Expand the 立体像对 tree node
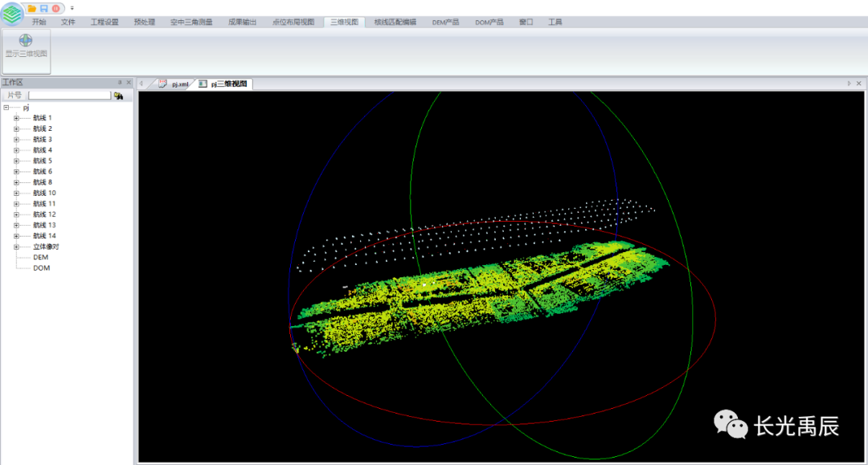This screenshot has height=465, width=868. 16,247
